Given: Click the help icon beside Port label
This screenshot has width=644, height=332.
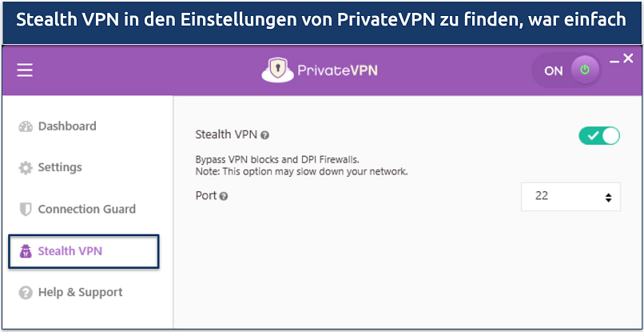Looking at the screenshot, I should 224,196.
